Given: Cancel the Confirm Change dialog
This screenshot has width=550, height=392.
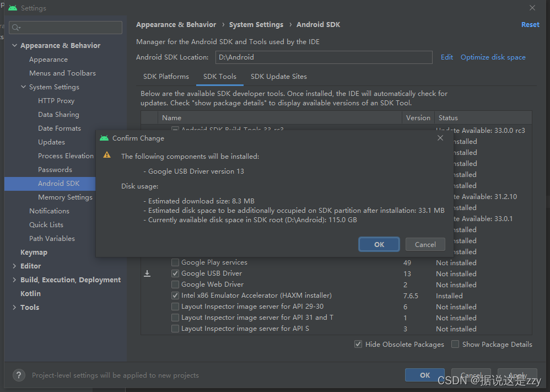Looking at the screenshot, I should click(x=425, y=244).
